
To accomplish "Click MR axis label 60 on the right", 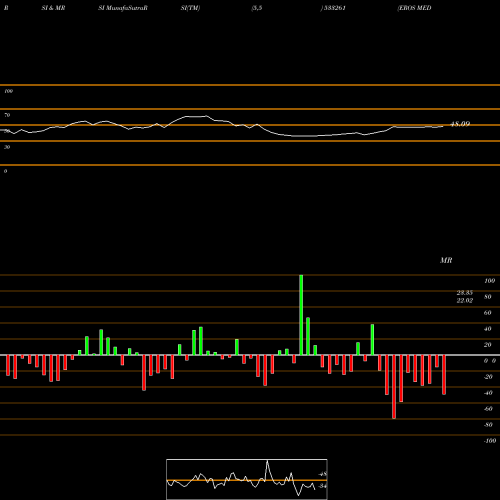I will 487,313.
